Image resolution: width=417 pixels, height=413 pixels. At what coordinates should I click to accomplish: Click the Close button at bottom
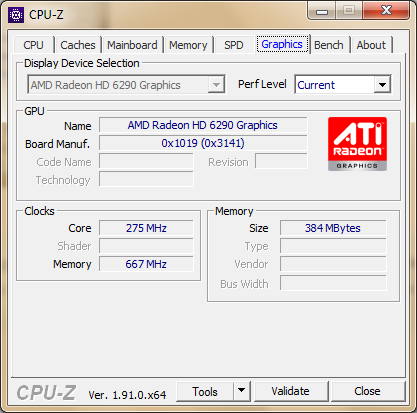point(367,391)
